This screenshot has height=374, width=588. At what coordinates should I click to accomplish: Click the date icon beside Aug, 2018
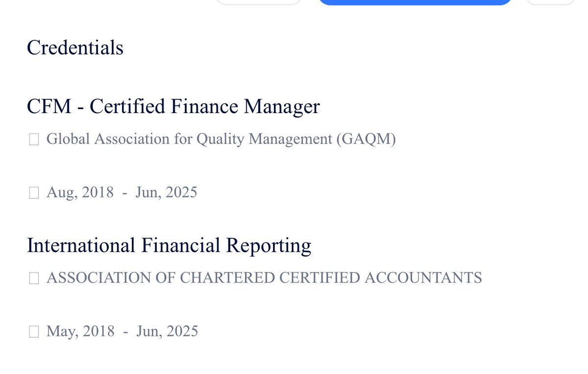(x=34, y=193)
